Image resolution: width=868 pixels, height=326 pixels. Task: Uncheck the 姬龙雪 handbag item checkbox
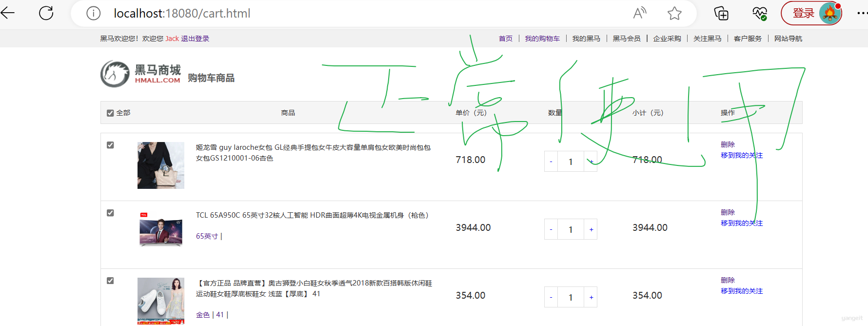coord(110,145)
